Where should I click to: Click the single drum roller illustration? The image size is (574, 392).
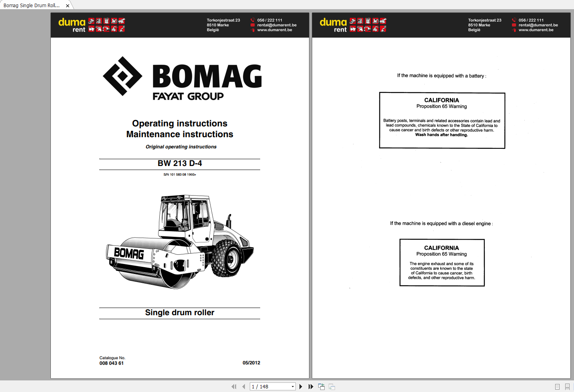pyautogui.click(x=180, y=241)
